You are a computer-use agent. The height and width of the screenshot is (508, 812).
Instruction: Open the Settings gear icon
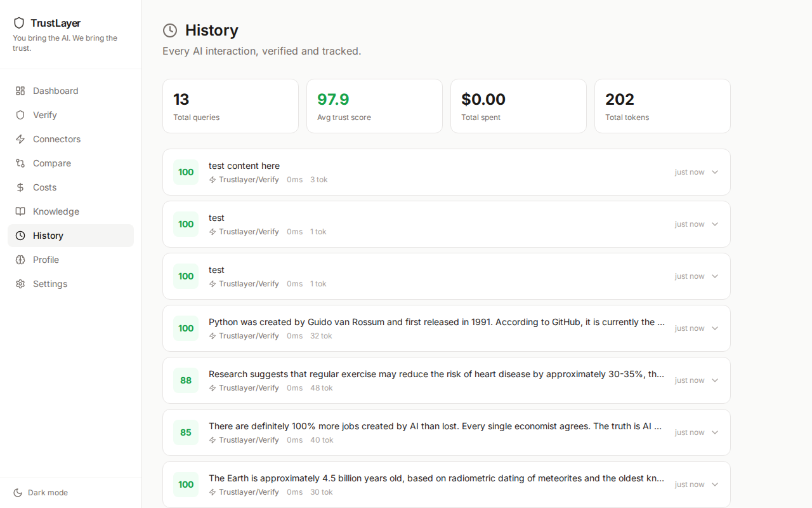click(x=19, y=284)
